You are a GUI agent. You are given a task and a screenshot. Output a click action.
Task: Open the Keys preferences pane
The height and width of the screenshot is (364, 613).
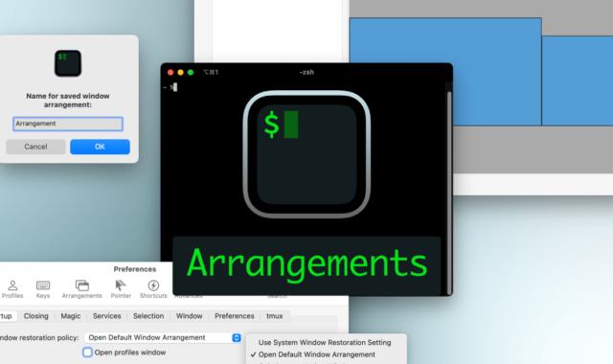(43, 289)
